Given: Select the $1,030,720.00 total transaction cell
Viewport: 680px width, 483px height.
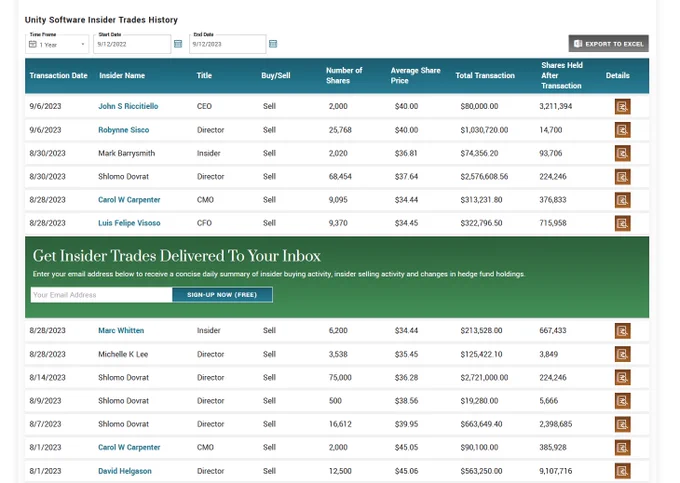Looking at the screenshot, I should [484, 130].
